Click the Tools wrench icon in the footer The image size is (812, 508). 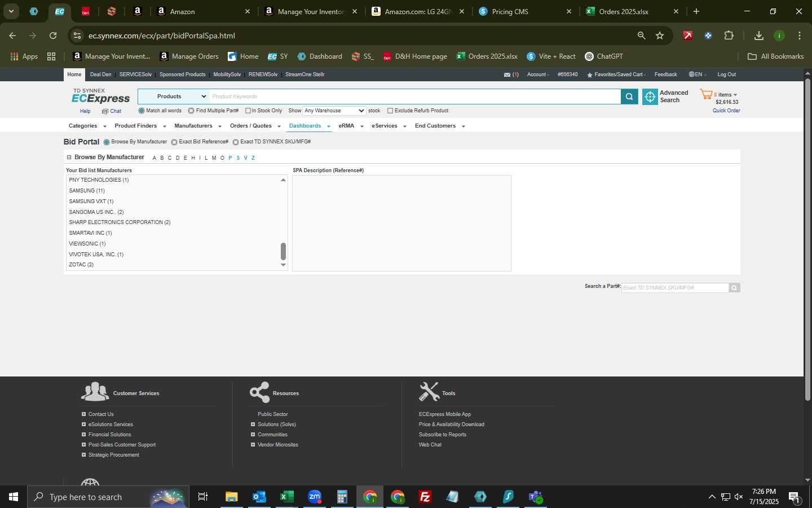[429, 392]
